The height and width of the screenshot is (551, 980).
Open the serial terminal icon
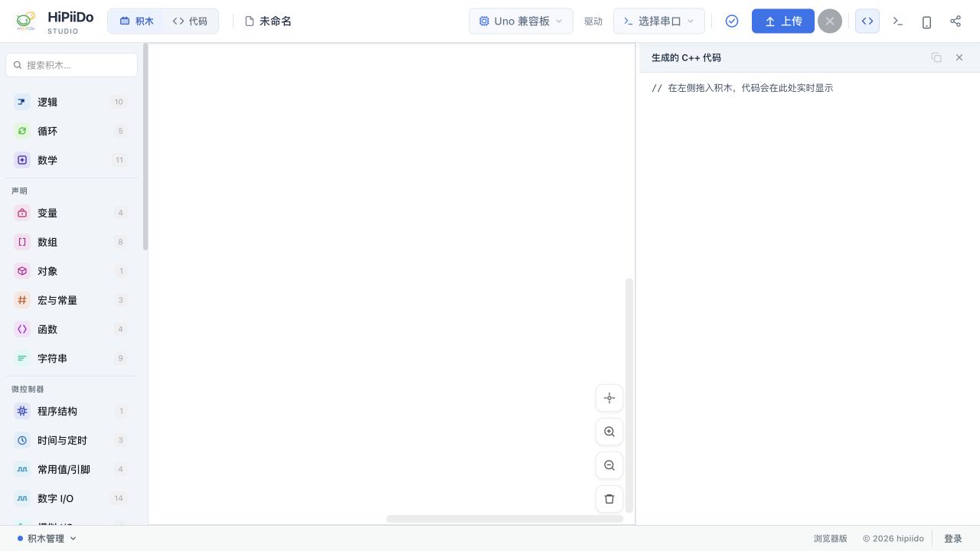(898, 21)
